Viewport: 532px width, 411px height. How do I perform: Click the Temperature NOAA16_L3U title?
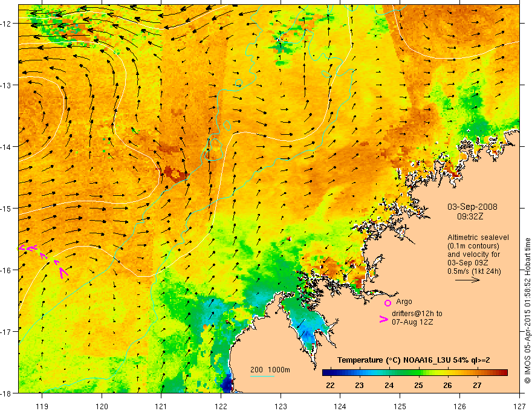click(x=414, y=360)
